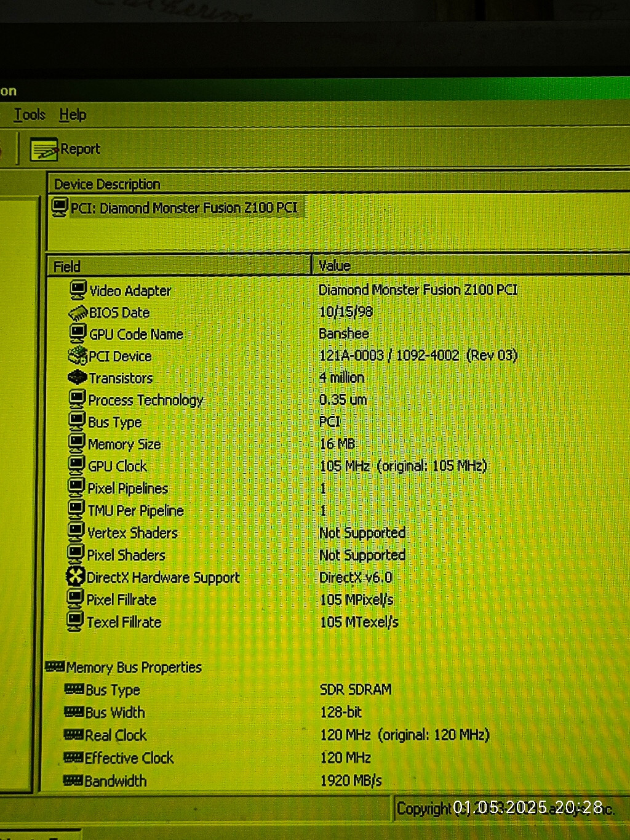This screenshot has height=840, width=630.
Task: Select the Pixel Fillrate field label
Action: click(x=122, y=600)
